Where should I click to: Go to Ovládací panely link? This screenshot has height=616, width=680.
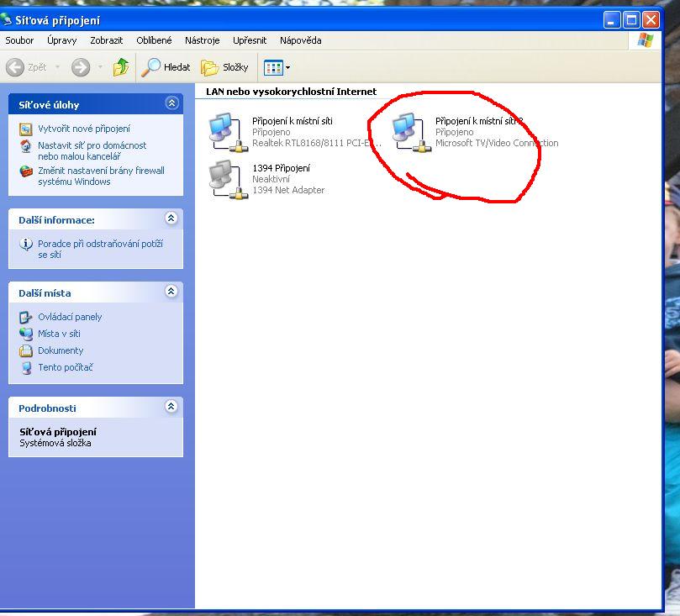tap(70, 317)
